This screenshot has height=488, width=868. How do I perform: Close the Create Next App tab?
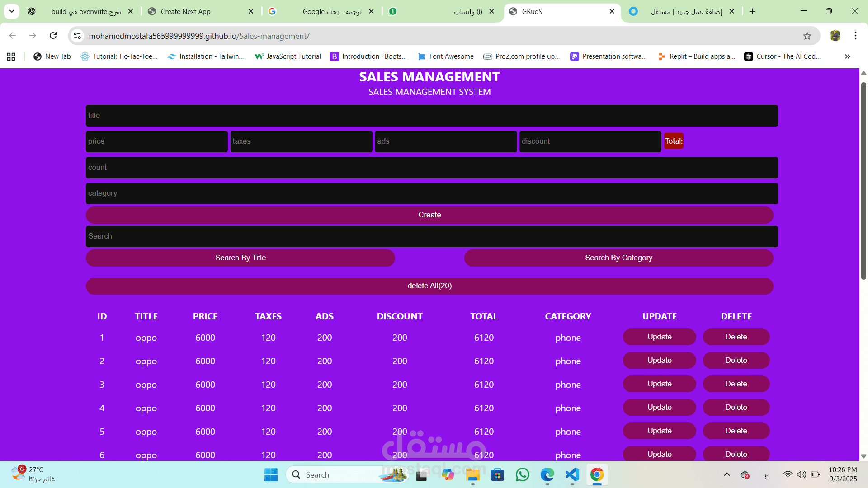point(251,11)
